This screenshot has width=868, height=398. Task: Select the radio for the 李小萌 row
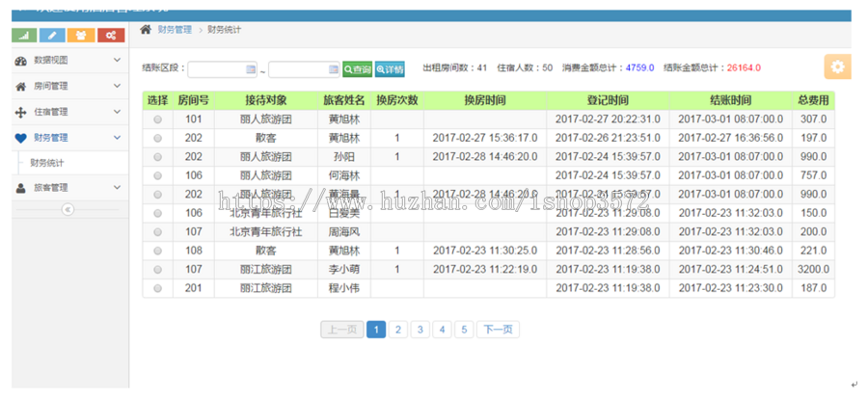pos(158,270)
